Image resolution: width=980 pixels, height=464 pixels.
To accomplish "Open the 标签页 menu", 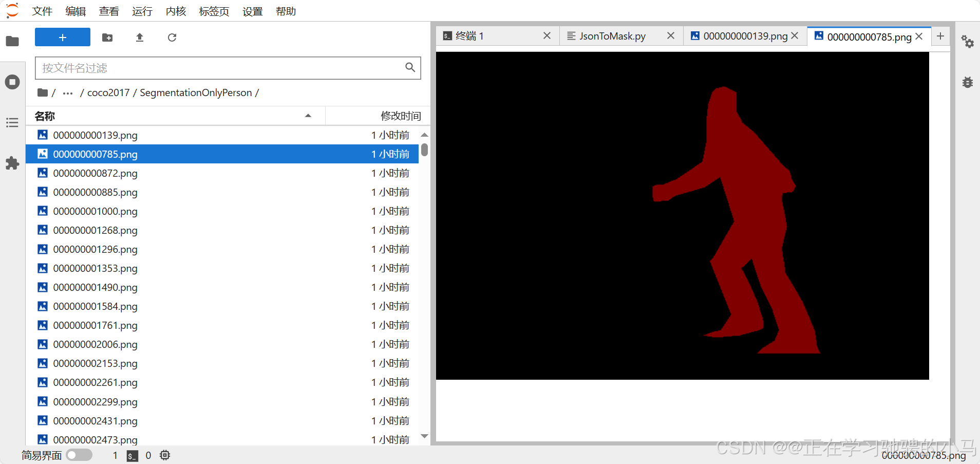I will coord(214,11).
